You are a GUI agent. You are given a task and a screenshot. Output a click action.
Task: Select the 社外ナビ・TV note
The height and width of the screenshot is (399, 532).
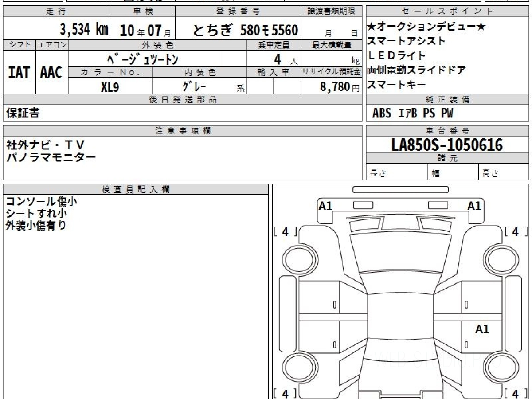(45, 145)
